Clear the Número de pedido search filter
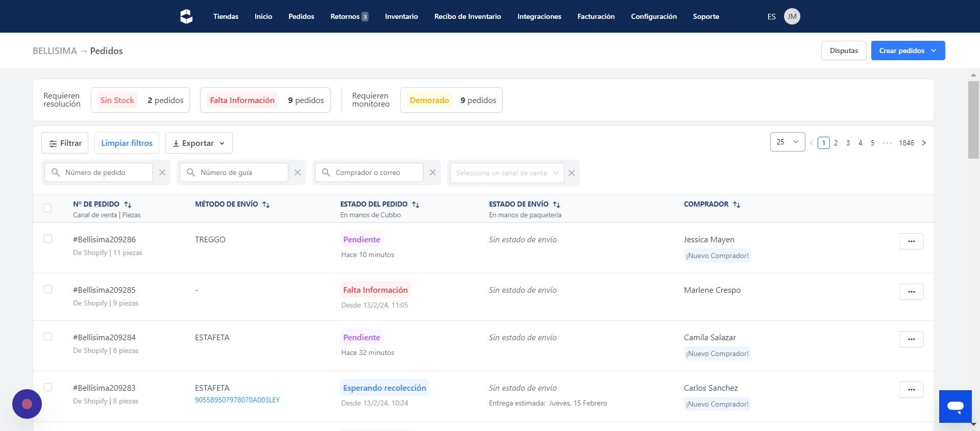The image size is (980, 431). click(162, 172)
